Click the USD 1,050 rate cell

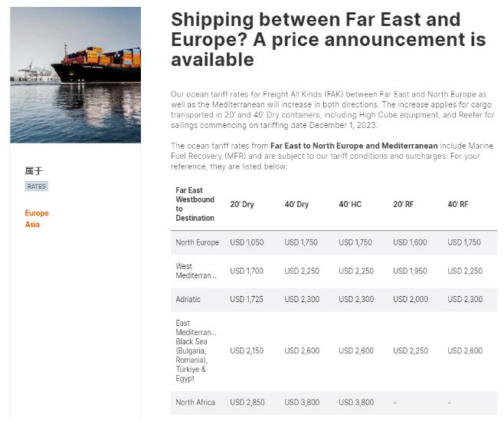click(x=247, y=242)
